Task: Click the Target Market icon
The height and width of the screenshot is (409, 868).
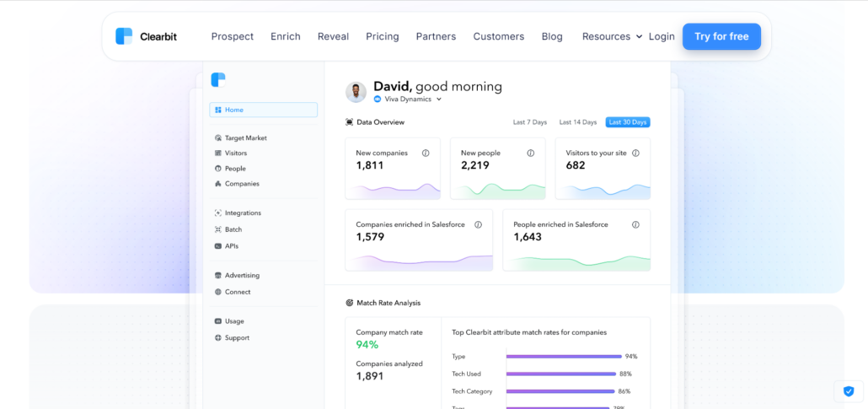Action: click(218, 138)
